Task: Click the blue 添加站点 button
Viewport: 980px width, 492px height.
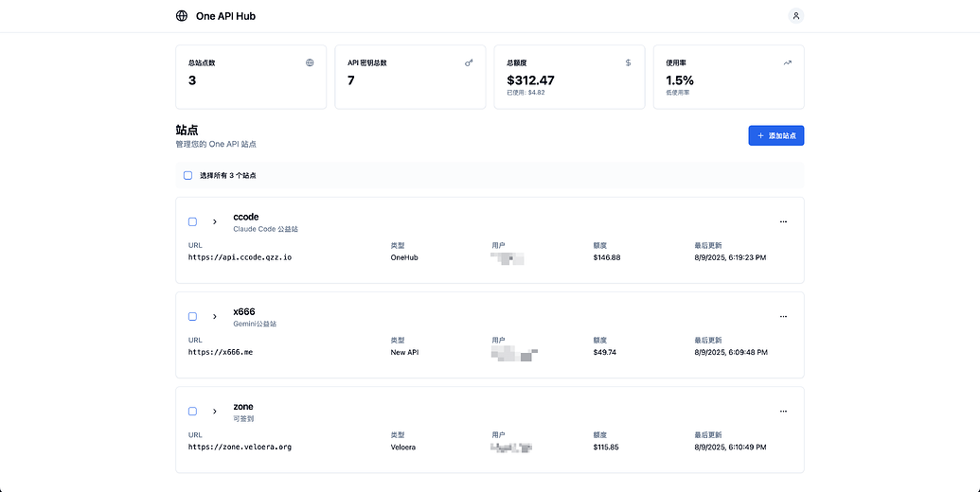Action: [x=776, y=135]
